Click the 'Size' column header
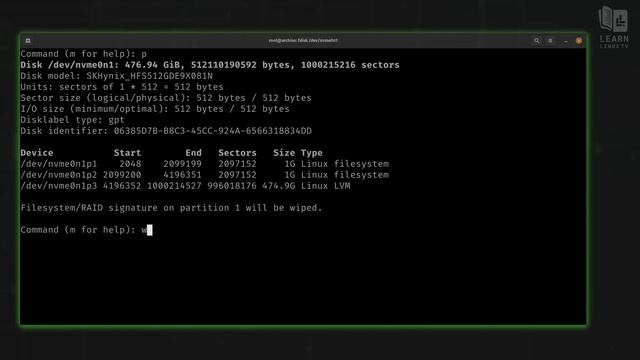This screenshot has height=360, width=640. pyautogui.click(x=284, y=153)
